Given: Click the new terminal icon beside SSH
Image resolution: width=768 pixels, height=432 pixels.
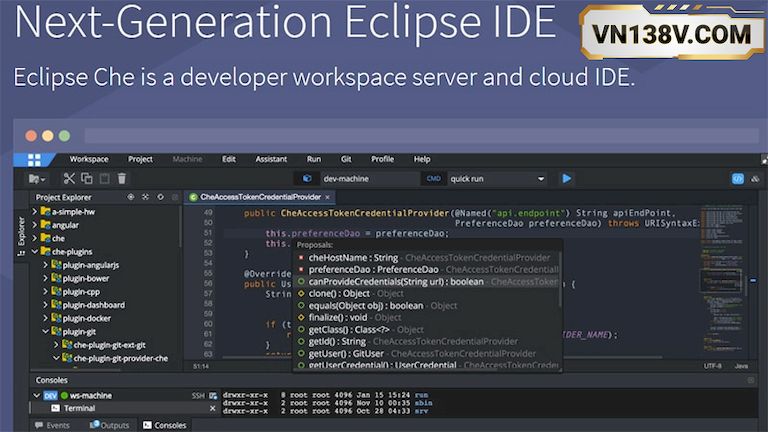Looking at the screenshot, I should tap(213, 395).
